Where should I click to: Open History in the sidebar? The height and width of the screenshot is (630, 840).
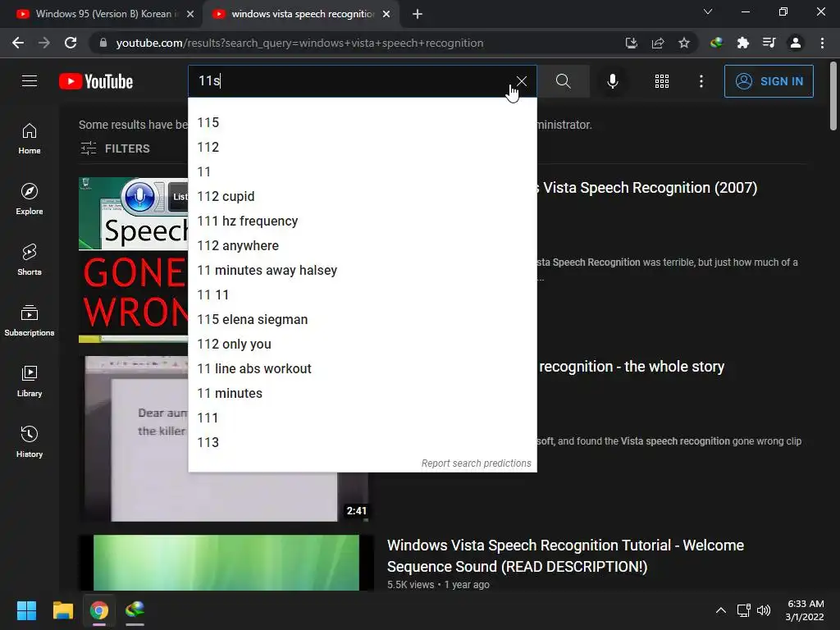click(30, 442)
